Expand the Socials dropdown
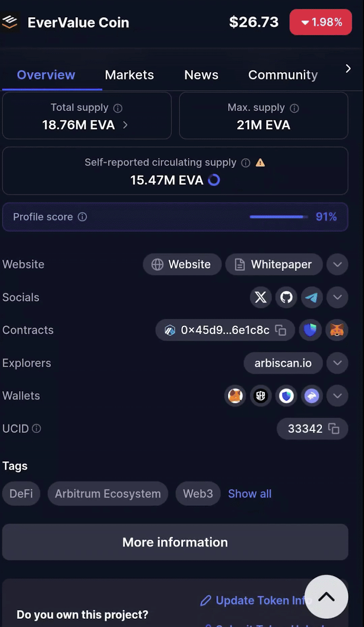This screenshot has width=364, height=627. pyautogui.click(x=337, y=298)
